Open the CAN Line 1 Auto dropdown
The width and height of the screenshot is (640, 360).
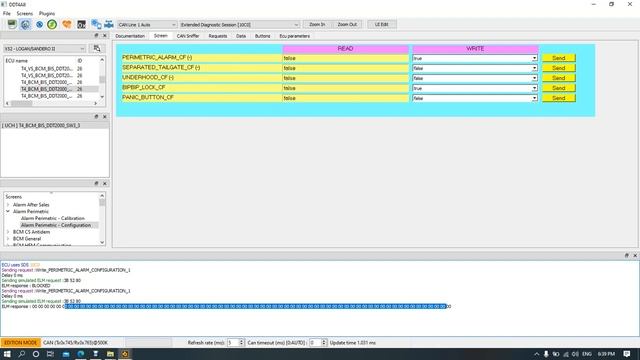(x=147, y=25)
